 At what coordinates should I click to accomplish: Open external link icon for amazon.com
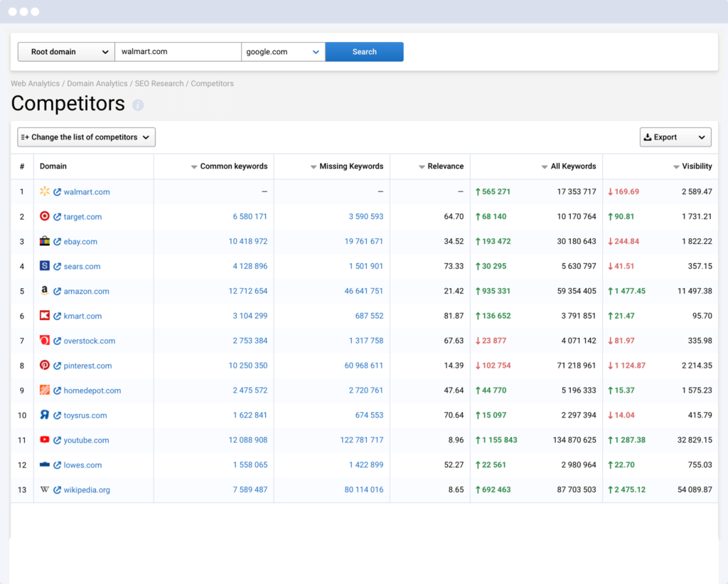coord(57,292)
